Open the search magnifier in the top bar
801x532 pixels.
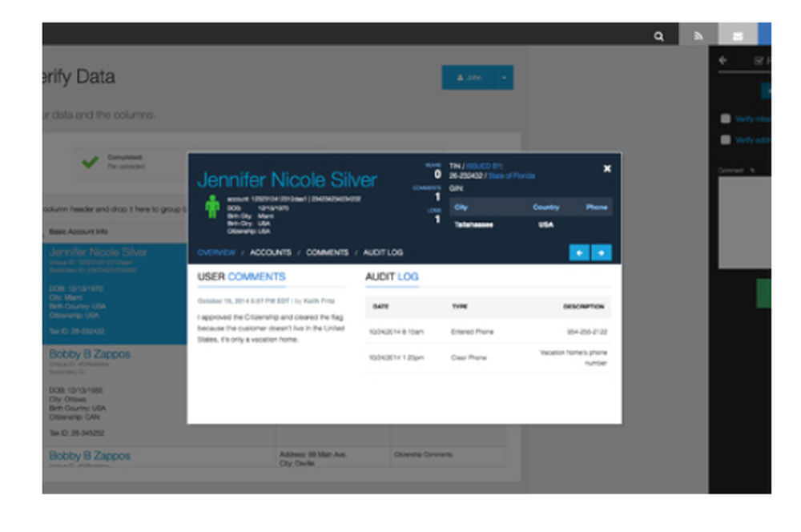[659, 36]
